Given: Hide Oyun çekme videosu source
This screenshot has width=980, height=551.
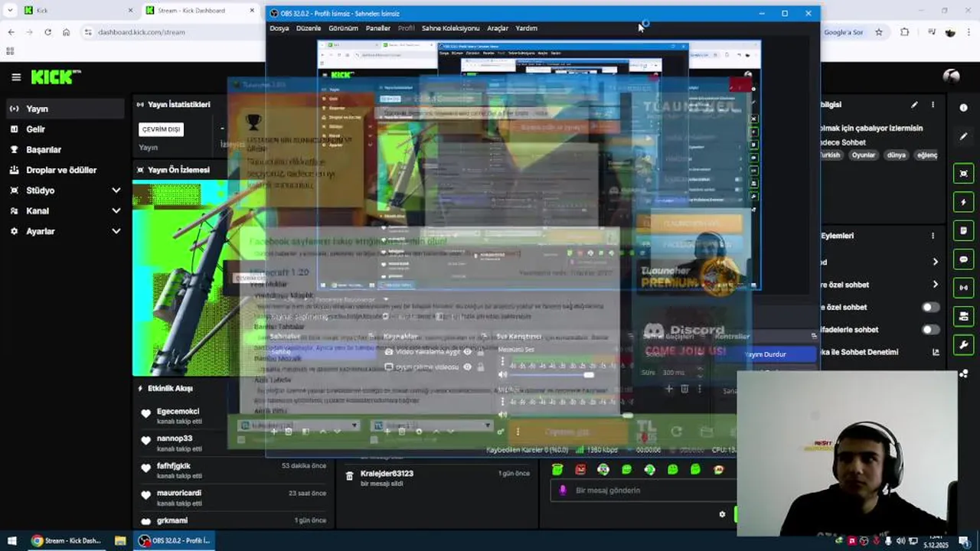Looking at the screenshot, I should 468,367.
